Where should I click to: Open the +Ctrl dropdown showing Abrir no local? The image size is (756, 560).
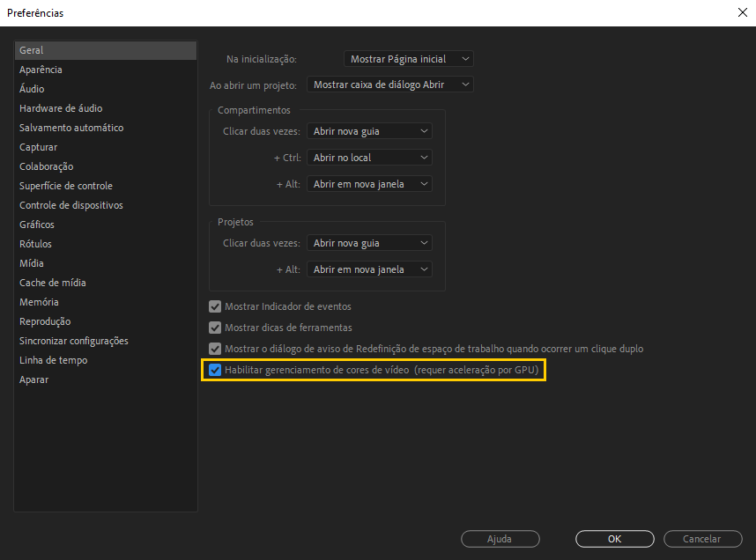tap(369, 157)
